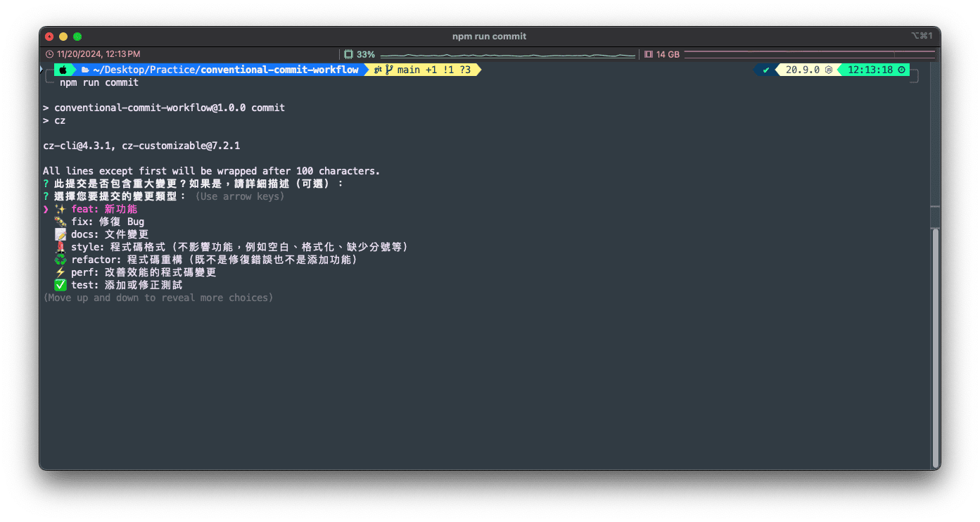Click the npm run commit command line
This screenshot has width=980, height=522.
coord(99,82)
